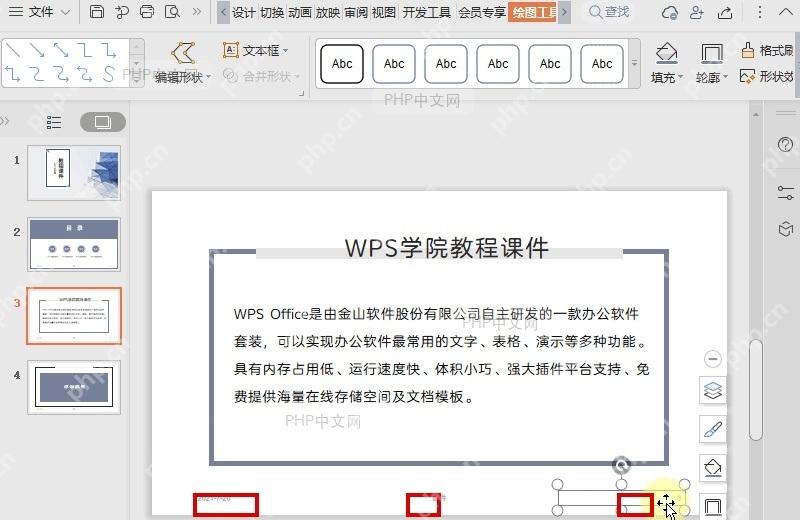This screenshot has height=520, width=800.
Task: Select the single arrow line shape
Action: (37, 50)
